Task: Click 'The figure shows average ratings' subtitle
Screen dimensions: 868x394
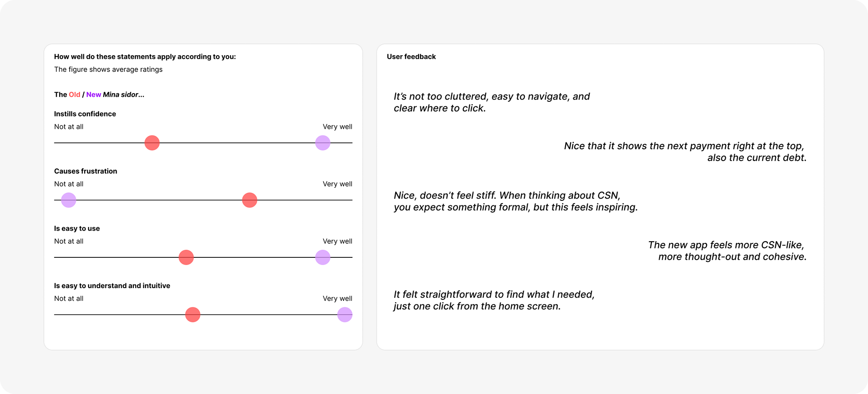Action: coord(108,69)
